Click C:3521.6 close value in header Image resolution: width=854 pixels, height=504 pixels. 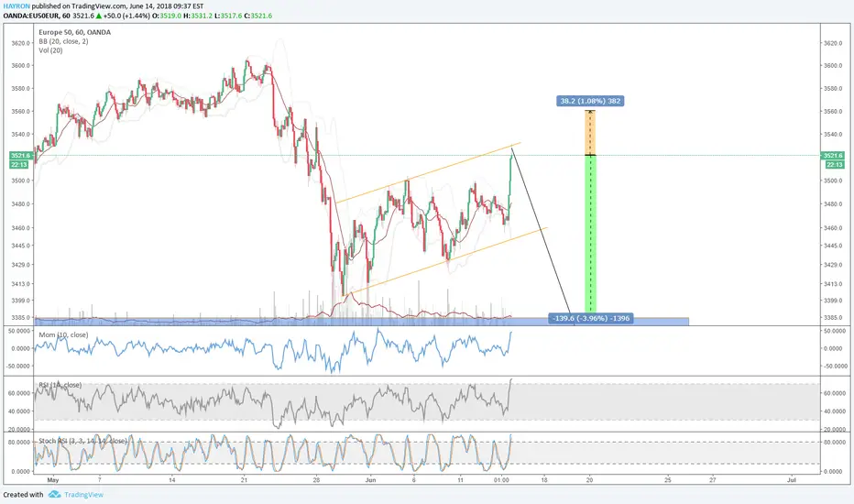point(257,16)
